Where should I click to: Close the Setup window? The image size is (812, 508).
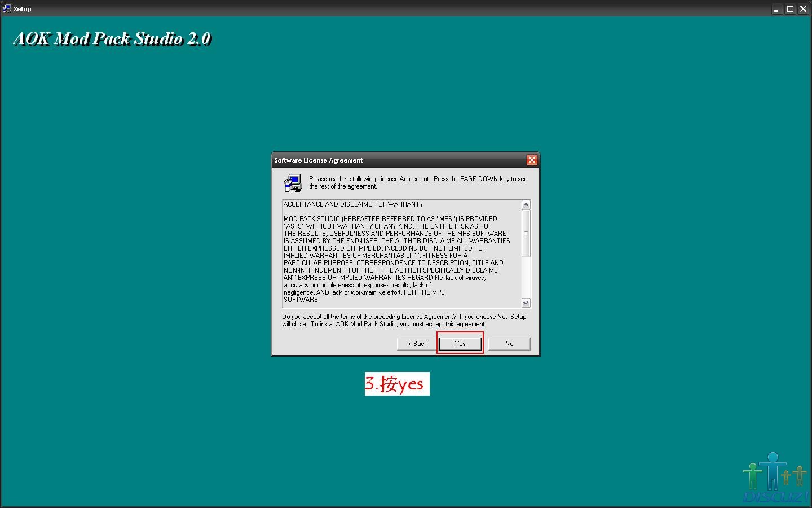coord(804,9)
